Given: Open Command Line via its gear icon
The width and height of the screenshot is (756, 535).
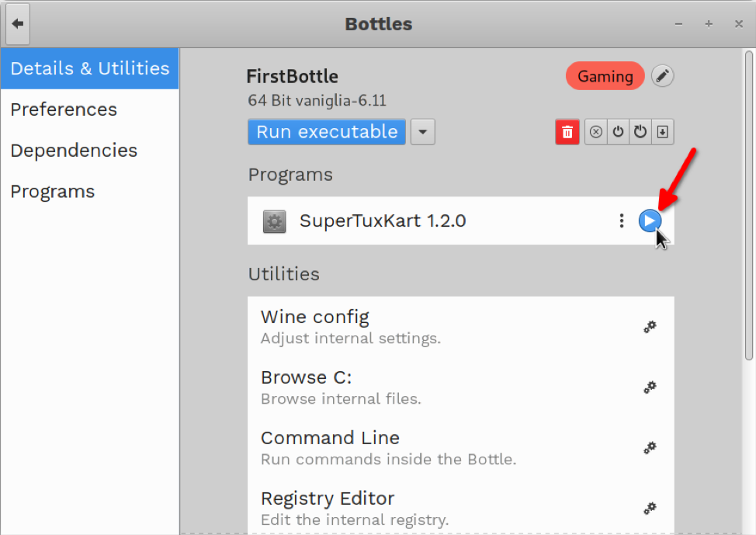Looking at the screenshot, I should click(x=650, y=448).
